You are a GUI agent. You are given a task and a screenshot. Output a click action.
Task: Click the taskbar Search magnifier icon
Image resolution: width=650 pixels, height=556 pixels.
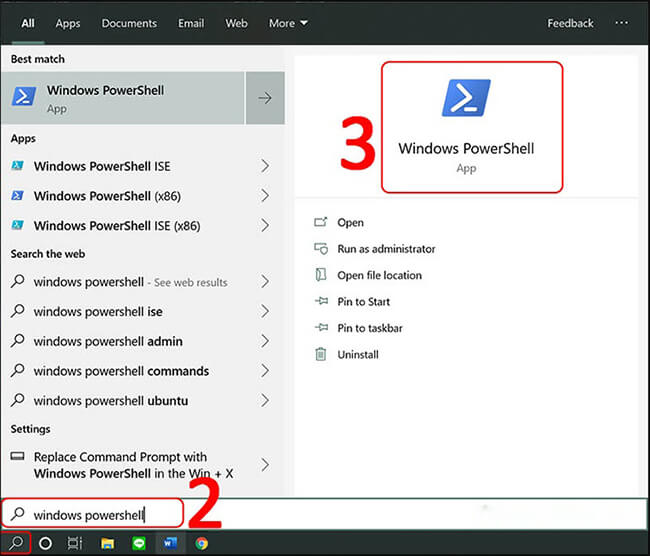(16, 543)
